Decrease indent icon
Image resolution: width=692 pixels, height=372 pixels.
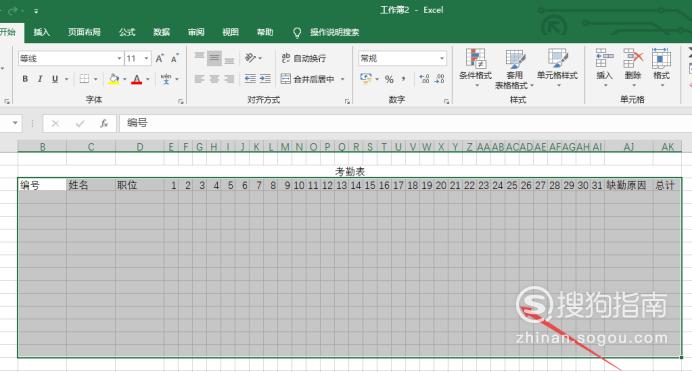coord(250,79)
